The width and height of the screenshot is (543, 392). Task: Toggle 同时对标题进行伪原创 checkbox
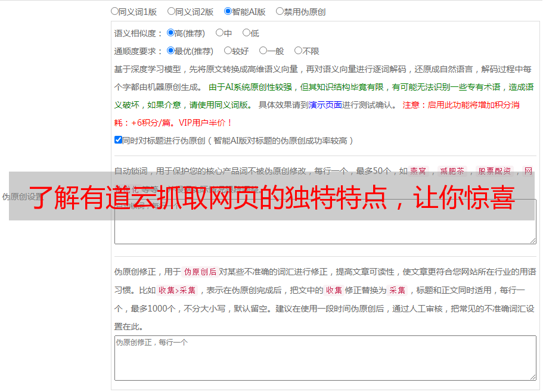pos(118,140)
